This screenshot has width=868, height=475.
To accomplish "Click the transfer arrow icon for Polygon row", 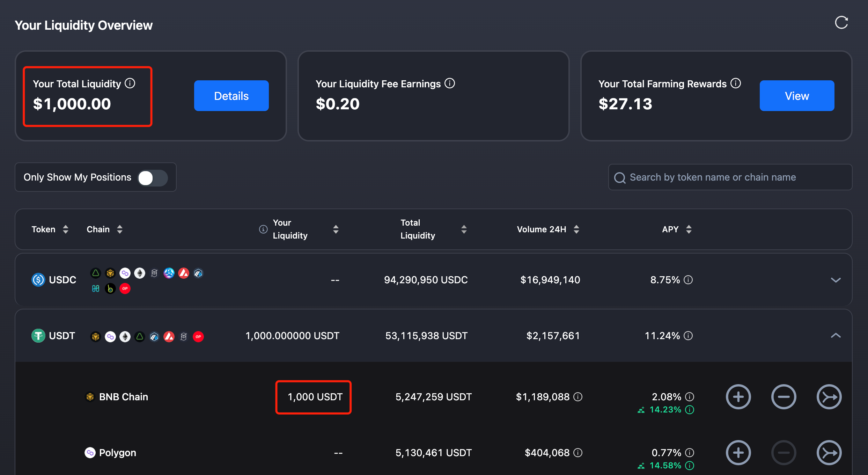I will 829,453.
